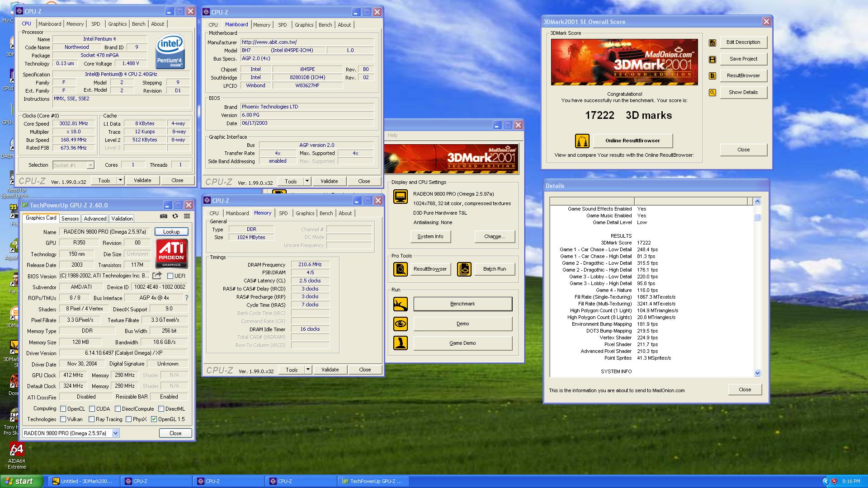Click the magnifier icon beside Show Details

coord(712,93)
